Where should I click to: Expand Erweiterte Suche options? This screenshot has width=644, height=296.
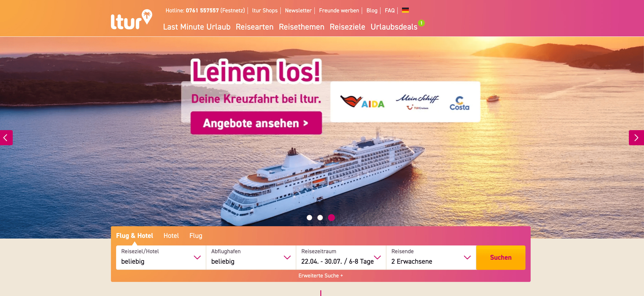[x=320, y=276]
